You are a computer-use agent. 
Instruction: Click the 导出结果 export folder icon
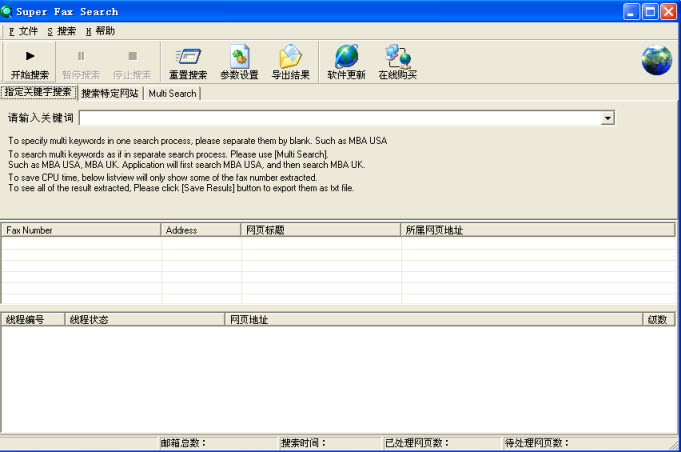point(290,56)
